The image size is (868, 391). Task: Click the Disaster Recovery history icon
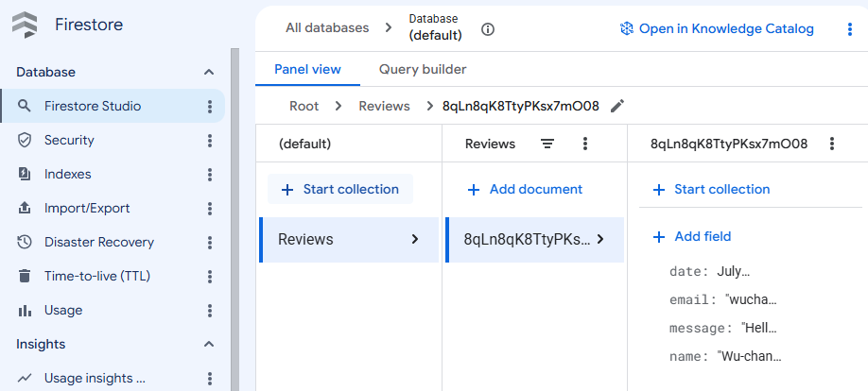point(25,242)
